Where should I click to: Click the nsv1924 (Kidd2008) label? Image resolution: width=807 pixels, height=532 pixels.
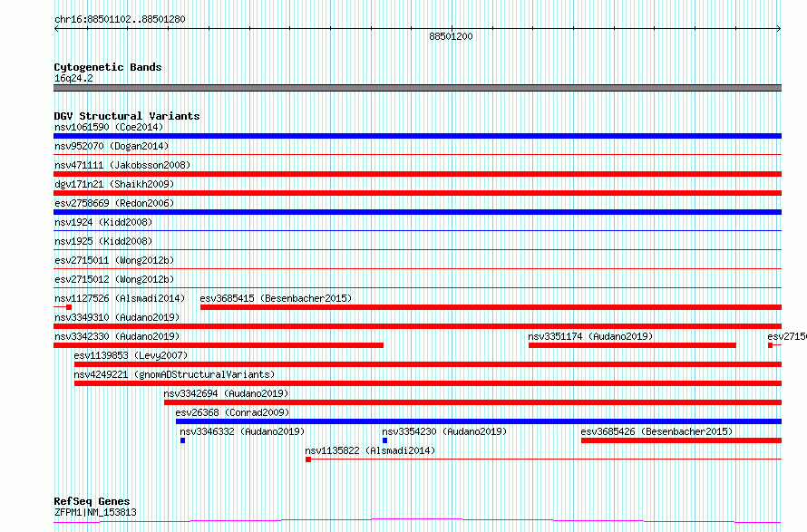click(103, 222)
